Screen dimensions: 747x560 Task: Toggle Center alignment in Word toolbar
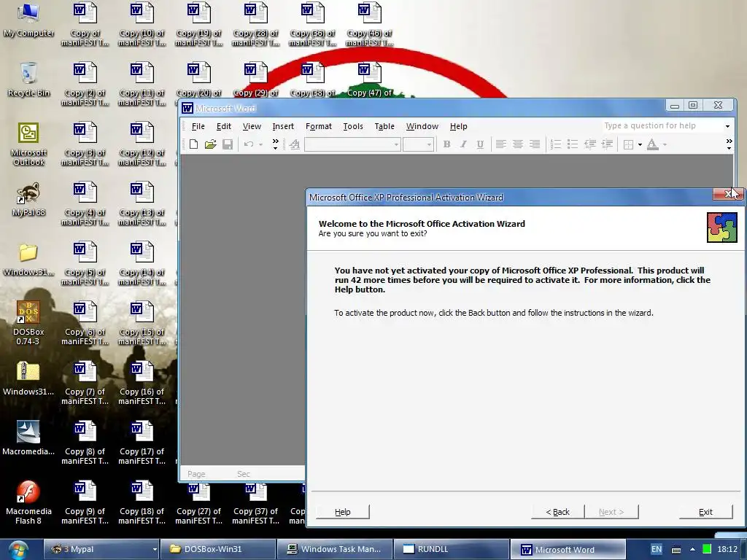pyautogui.click(x=518, y=144)
